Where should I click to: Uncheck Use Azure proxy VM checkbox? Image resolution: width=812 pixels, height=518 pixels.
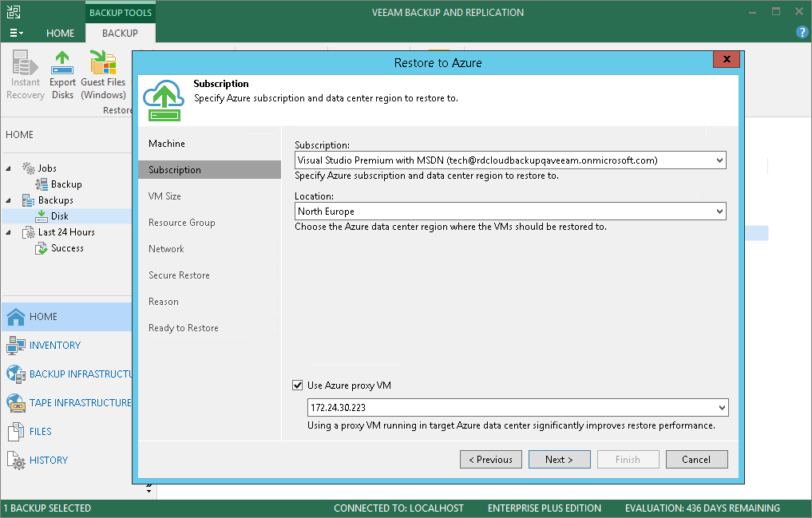(x=298, y=386)
